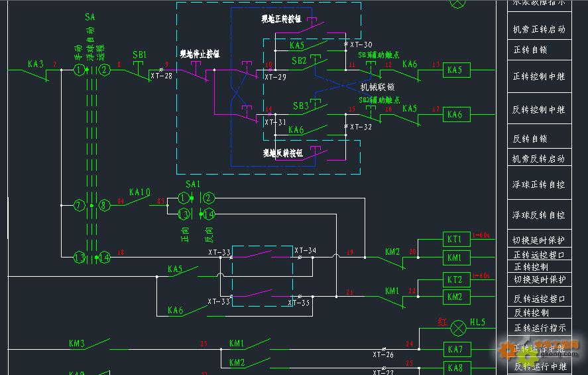
Task: Click the XT-32 terminal label
Action: [361, 127]
